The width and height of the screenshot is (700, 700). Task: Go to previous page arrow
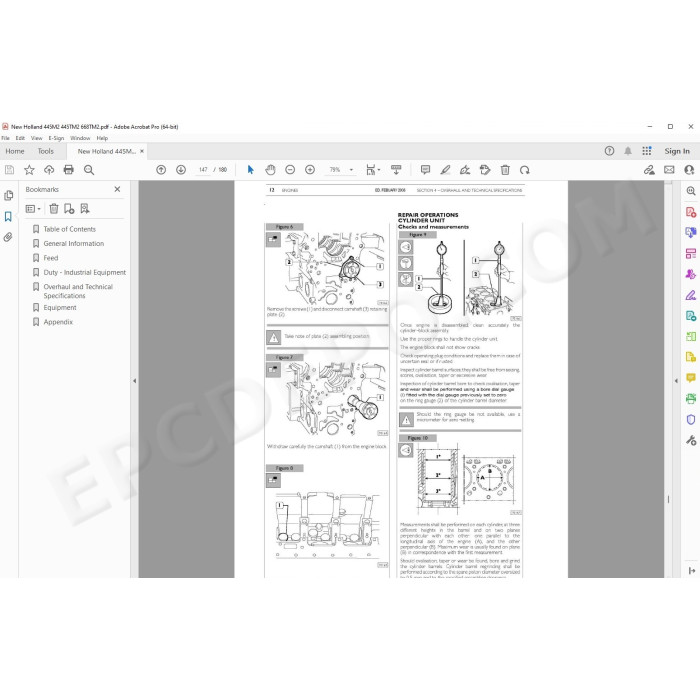(x=161, y=170)
